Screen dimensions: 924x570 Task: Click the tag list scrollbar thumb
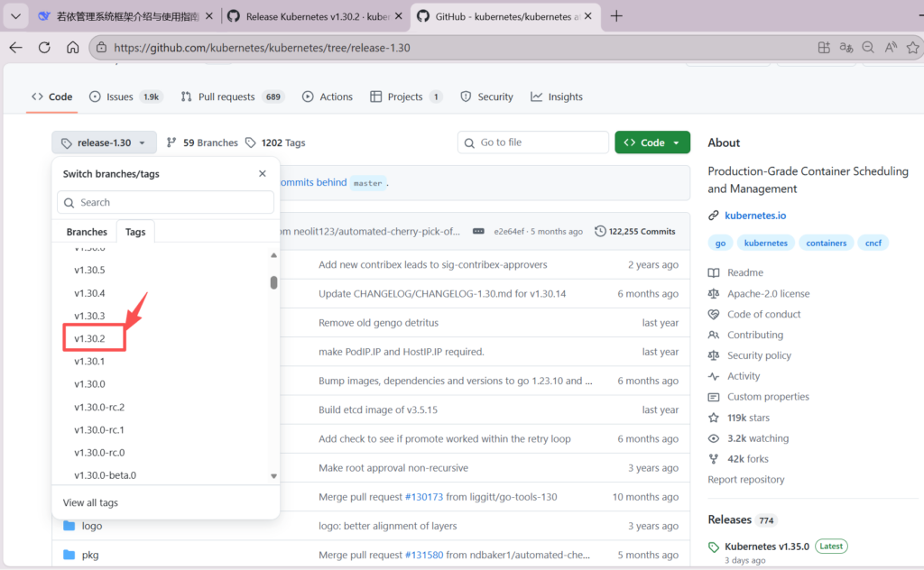273,282
